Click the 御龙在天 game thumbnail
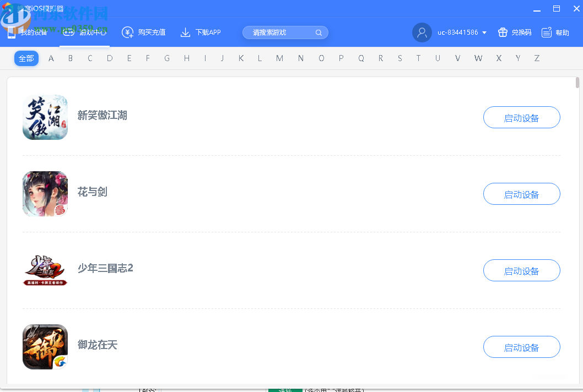Screen dimensions: 583x392 point(45,347)
